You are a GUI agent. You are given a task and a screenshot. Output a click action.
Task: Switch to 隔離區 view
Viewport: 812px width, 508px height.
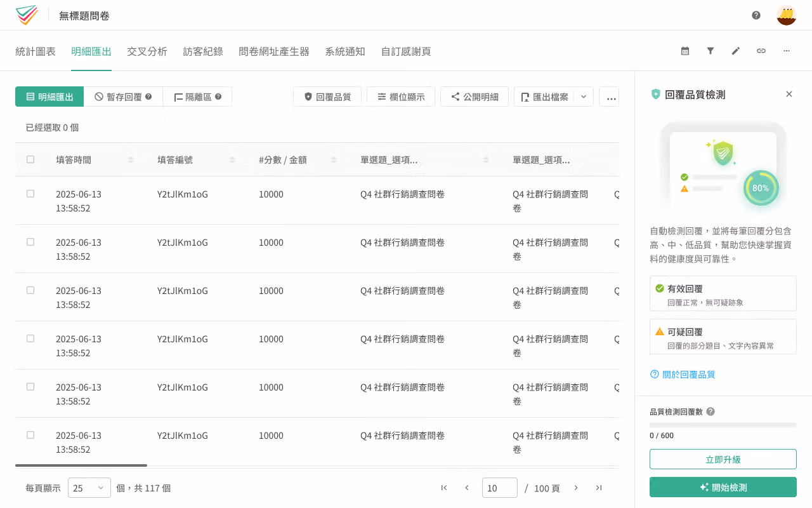[x=197, y=97]
